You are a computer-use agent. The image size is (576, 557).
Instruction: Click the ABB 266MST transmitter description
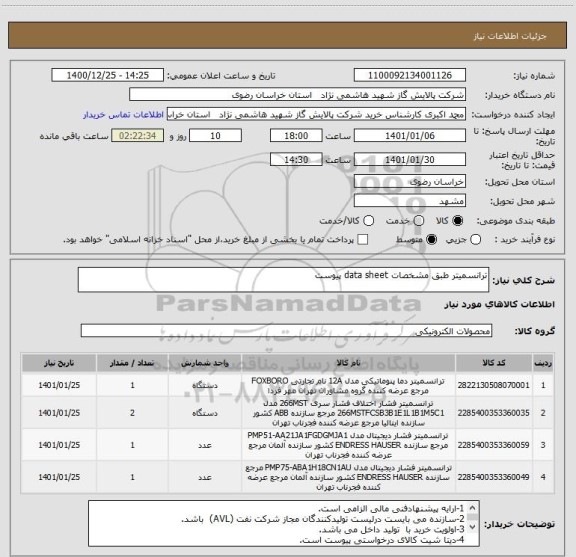(348, 413)
